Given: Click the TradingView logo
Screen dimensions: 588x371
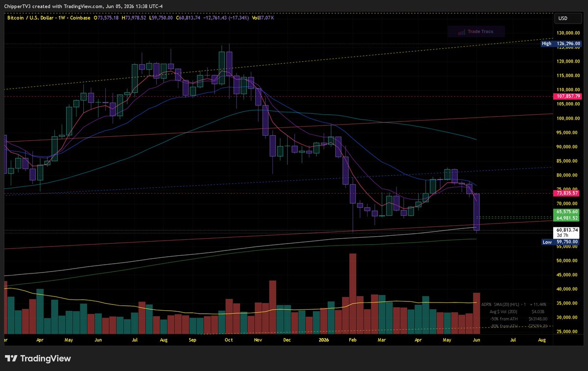Looking at the screenshot, I should (38, 358).
